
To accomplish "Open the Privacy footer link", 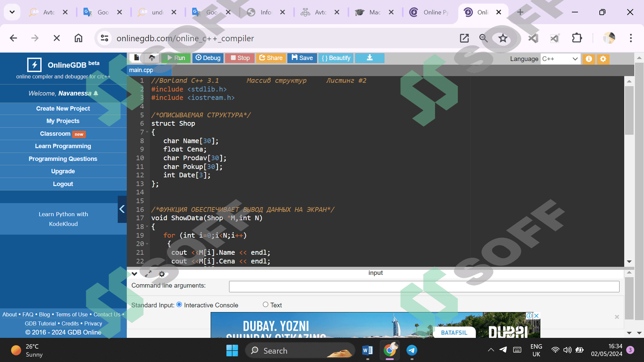I will [x=93, y=323].
